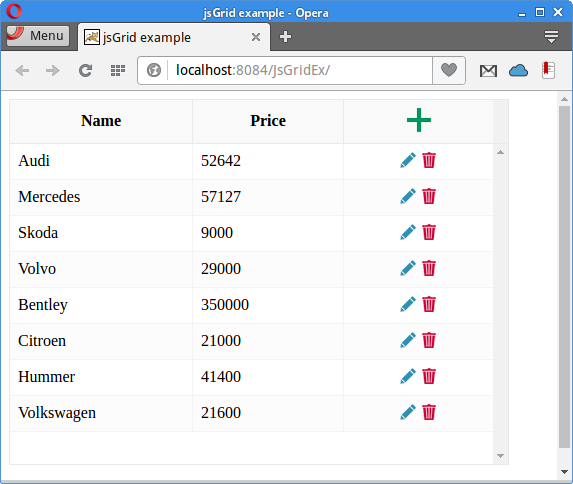Select the jsGrid example tab
This screenshot has width=573, height=484.
pyautogui.click(x=174, y=37)
